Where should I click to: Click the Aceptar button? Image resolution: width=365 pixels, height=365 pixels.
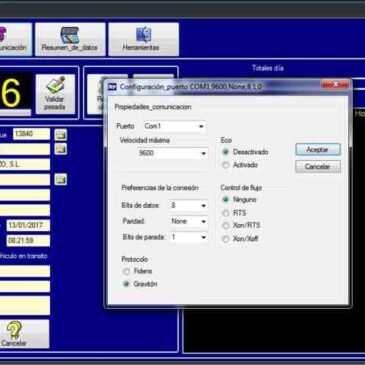(318, 150)
